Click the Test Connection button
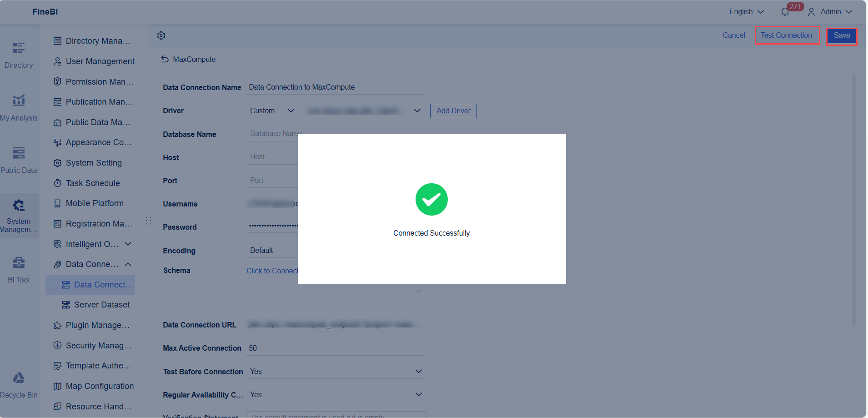This screenshot has width=868, height=418. point(787,35)
